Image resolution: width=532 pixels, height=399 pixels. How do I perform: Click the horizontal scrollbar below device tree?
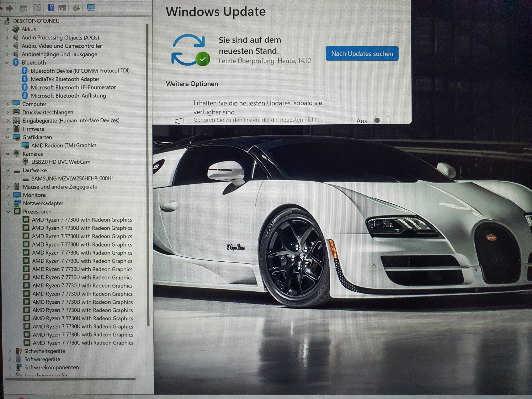point(70,379)
